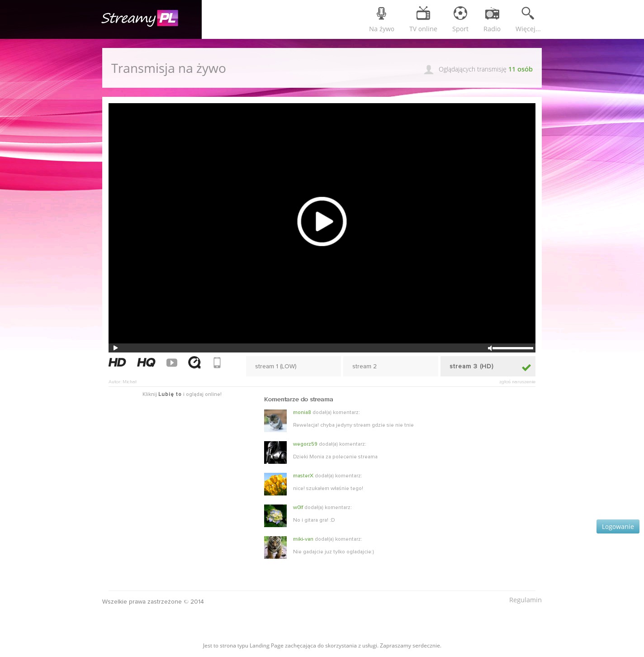Expand the Więcej search menu
This screenshot has height=657, width=644.
click(528, 19)
